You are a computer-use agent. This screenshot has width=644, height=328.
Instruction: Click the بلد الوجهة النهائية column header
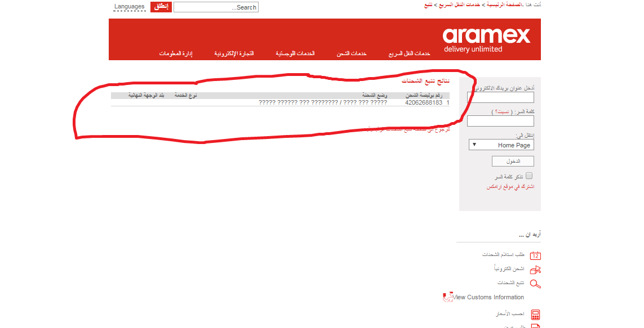[146, 96]
